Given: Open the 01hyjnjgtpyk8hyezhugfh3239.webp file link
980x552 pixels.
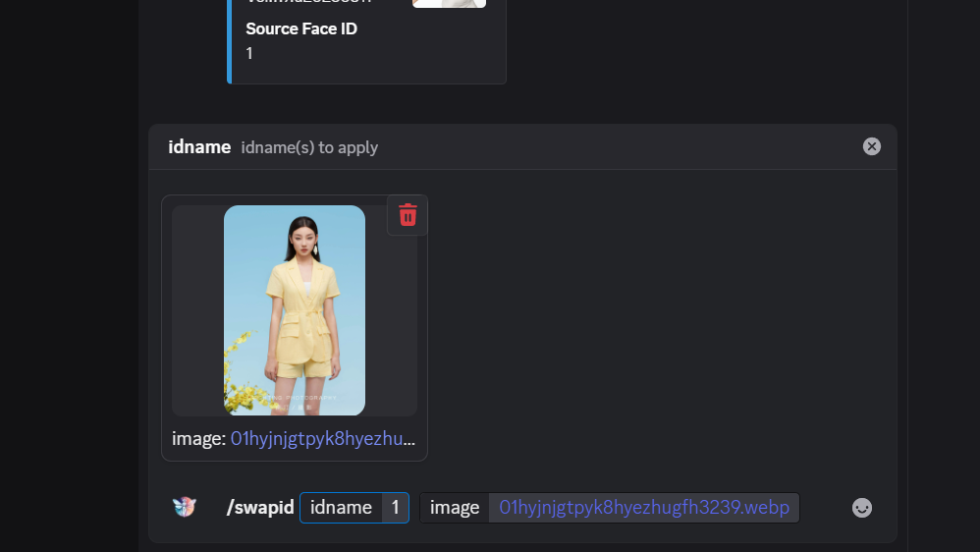Looking at the screenshot, I should pos(644,508).
